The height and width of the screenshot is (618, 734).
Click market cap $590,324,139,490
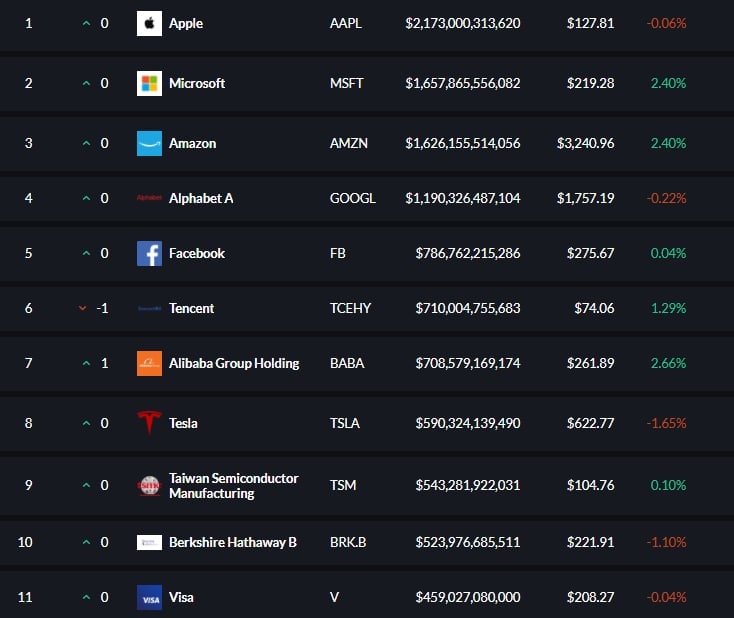coord(468,423)
